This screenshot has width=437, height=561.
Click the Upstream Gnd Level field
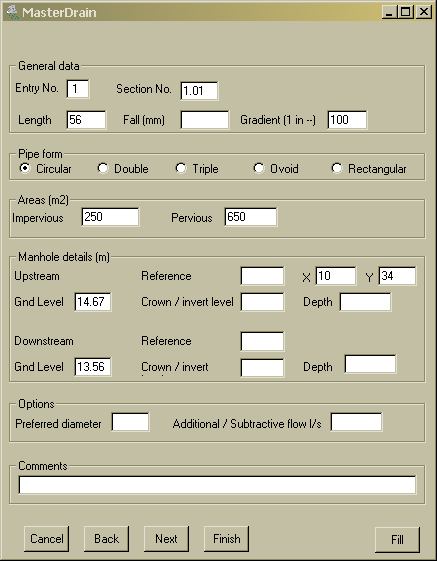(x=93, y=302)
